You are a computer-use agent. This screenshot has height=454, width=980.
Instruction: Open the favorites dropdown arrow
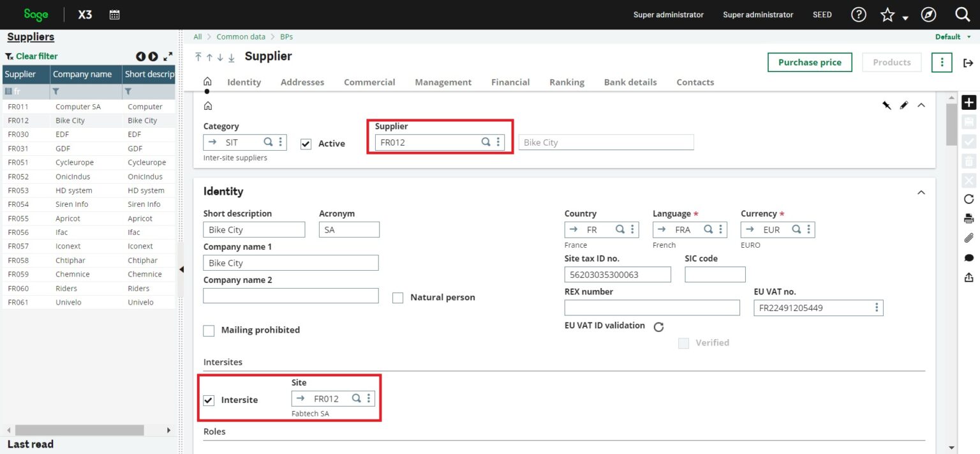coord(905,19)
